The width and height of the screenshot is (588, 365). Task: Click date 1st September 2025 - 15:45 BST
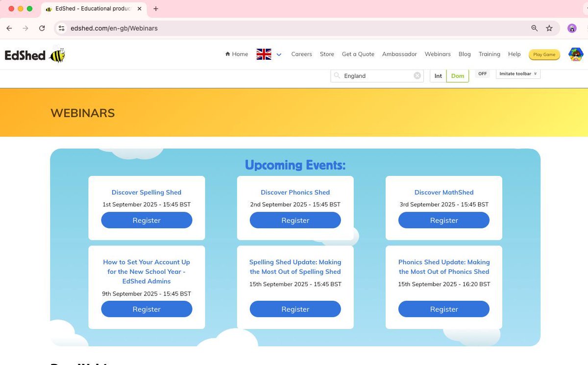[147, 204]
